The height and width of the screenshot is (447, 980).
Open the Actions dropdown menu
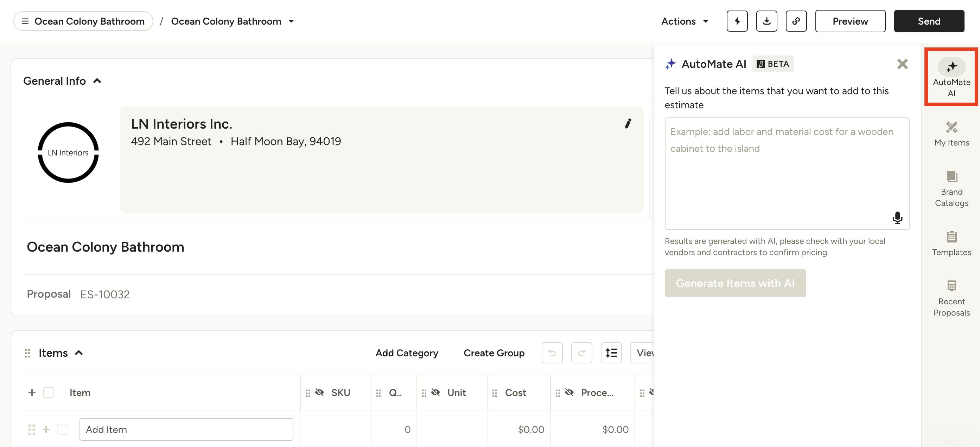[x=685, y=21]
